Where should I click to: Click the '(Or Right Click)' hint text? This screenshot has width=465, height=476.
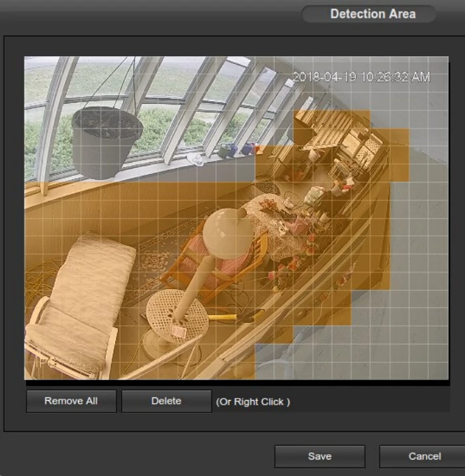coord(252,402)
